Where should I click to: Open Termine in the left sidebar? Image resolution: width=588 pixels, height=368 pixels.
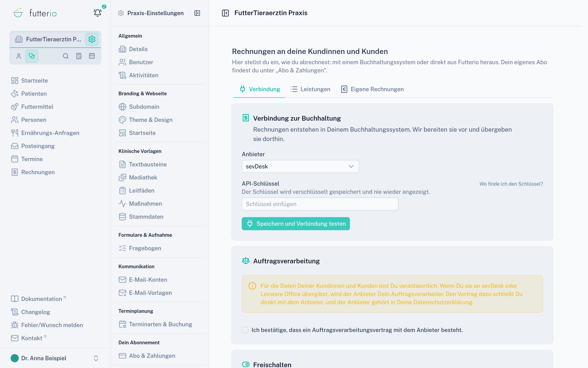click(27, 159)
